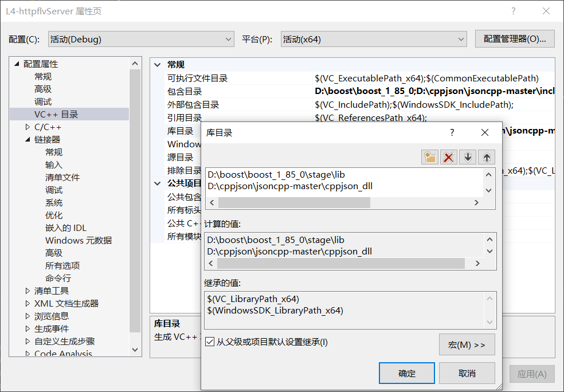Click the 应用(A) button

(x=532, y=374)
